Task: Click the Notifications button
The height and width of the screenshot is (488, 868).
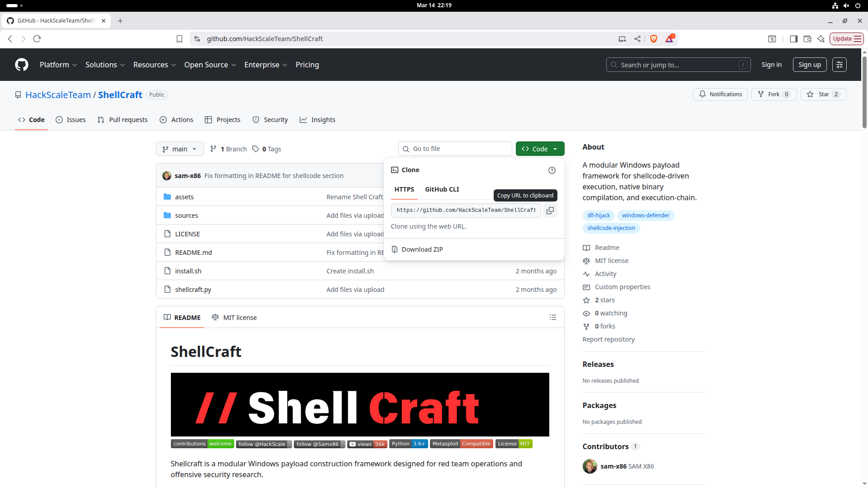Action: (x=720, y=94)
